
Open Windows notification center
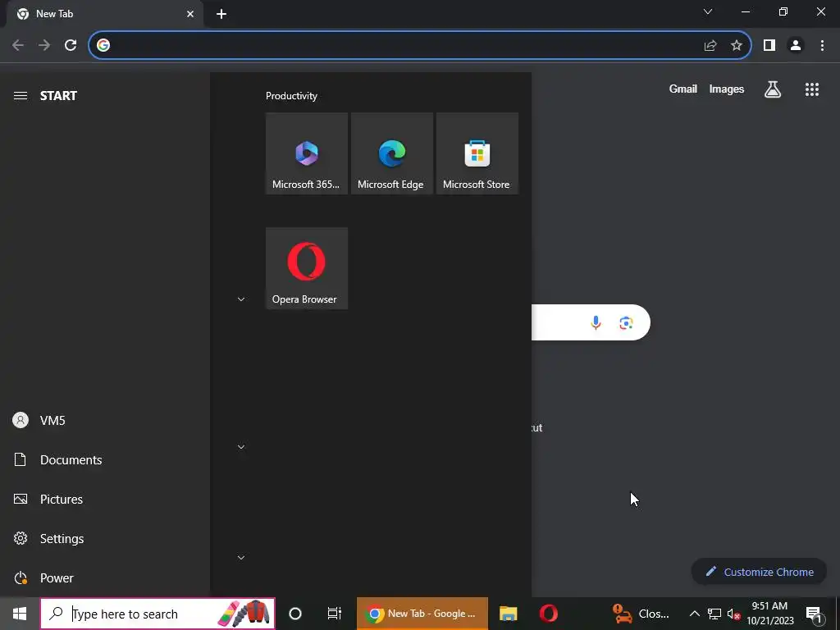(814, 614)
